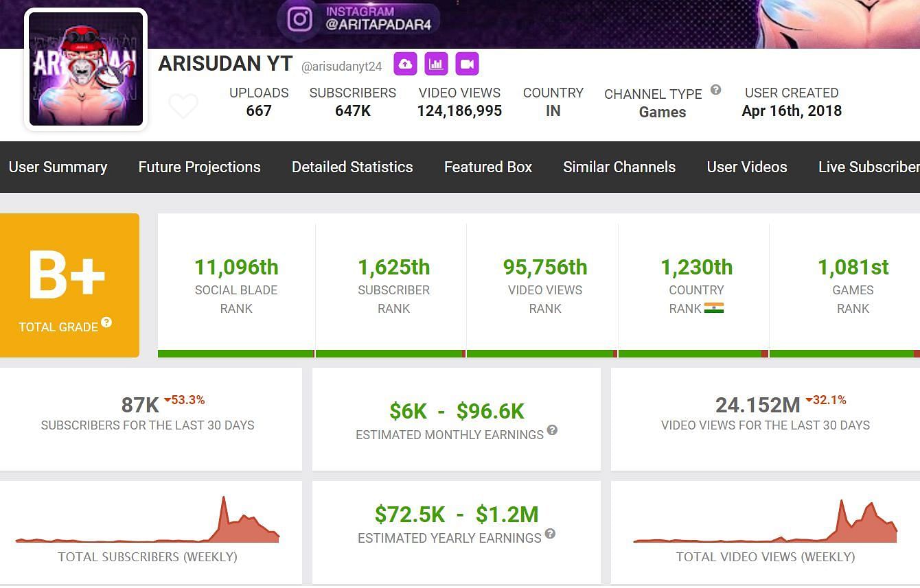This screenshot has height=588, width=920.
Task: Favorite the channel with the heart icon
Action: pos(183,106)
